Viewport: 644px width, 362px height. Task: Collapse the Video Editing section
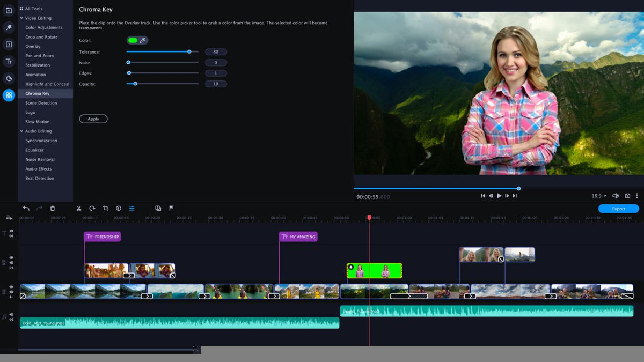pos(21,18)
